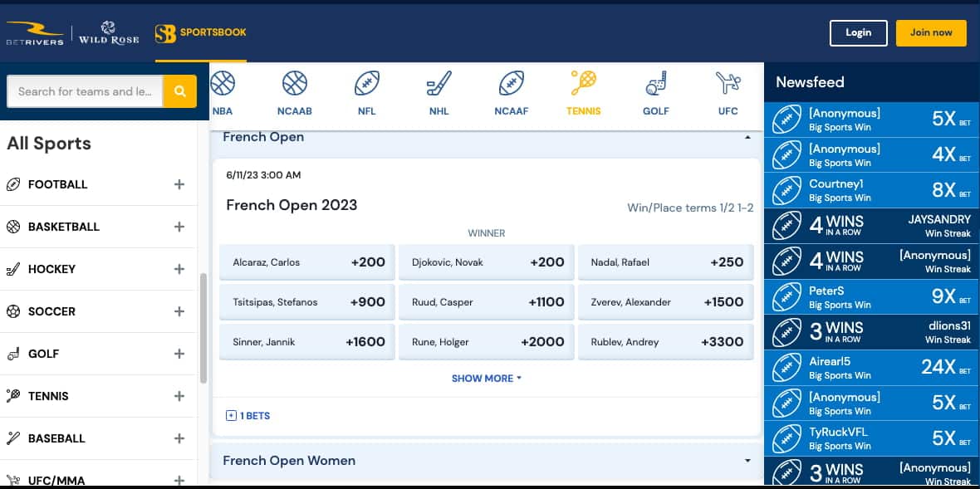The image size is (980, 489).
Task: Select the NCAAF football icon
Action: [512, 83]
